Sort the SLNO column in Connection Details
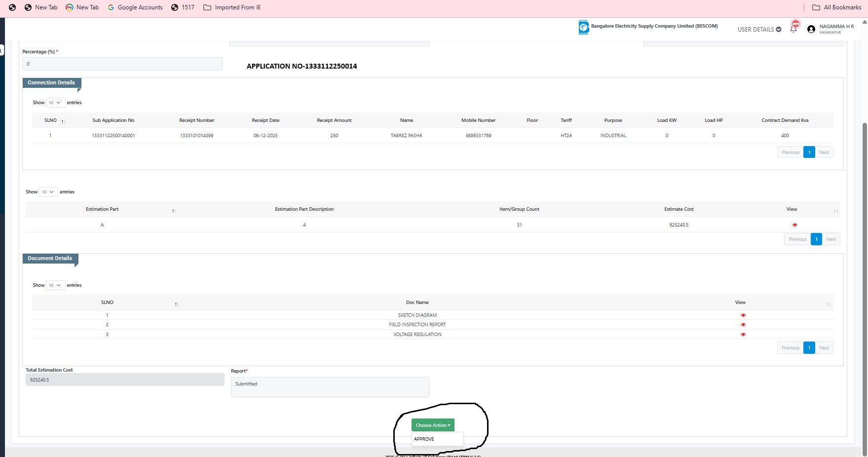Screen dimensions: 868x457 [63, 121]
